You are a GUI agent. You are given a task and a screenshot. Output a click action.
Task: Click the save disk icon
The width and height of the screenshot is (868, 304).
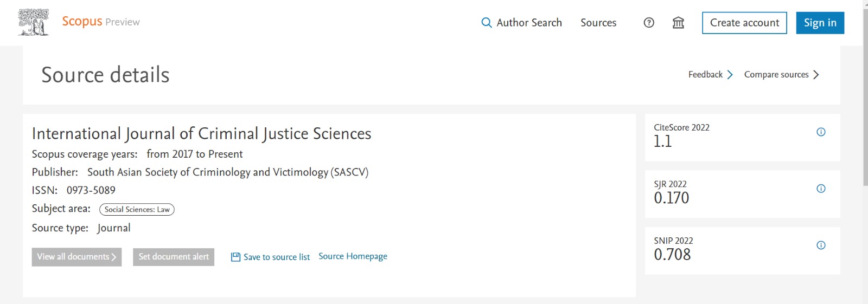pyautogui.click(x=235, y=257)
